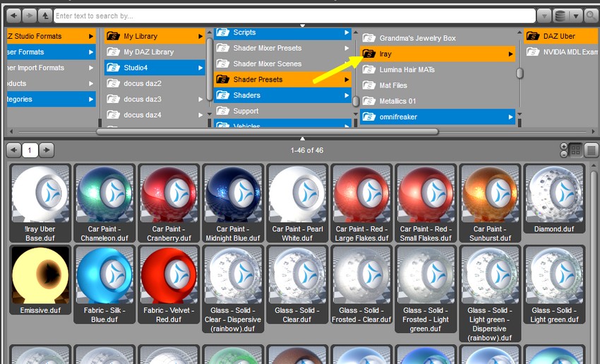Viewport: 600px width, 364px height.
Task: Go up one folder level
Action: tap(44, 16)
